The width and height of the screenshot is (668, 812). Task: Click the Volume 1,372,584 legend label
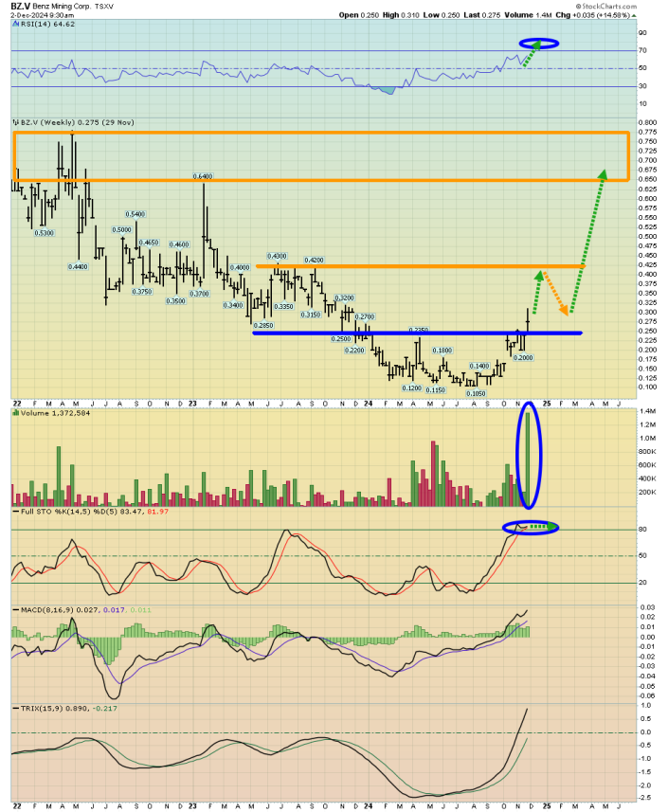point(52,413)
